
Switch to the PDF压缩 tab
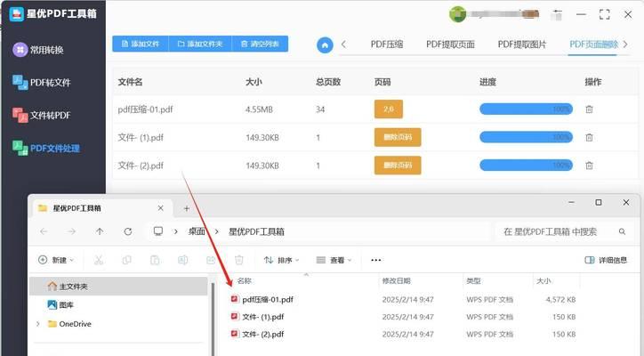click(386, 44)
